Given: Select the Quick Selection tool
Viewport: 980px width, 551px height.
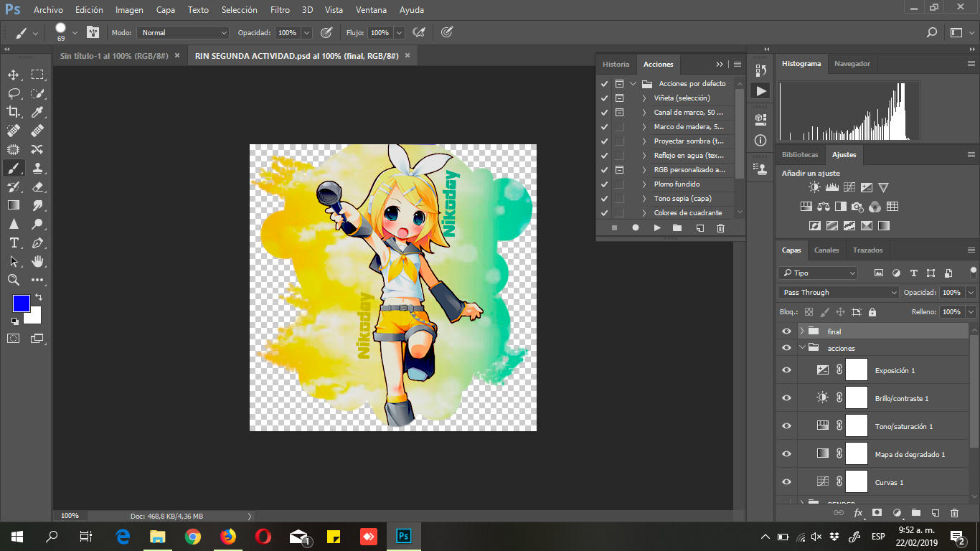Looking at the screenshot, I should click(37, 93).
